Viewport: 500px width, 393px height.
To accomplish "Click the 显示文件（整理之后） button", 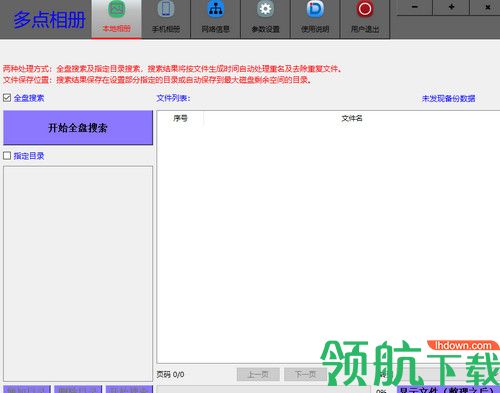I will (448, 390).
